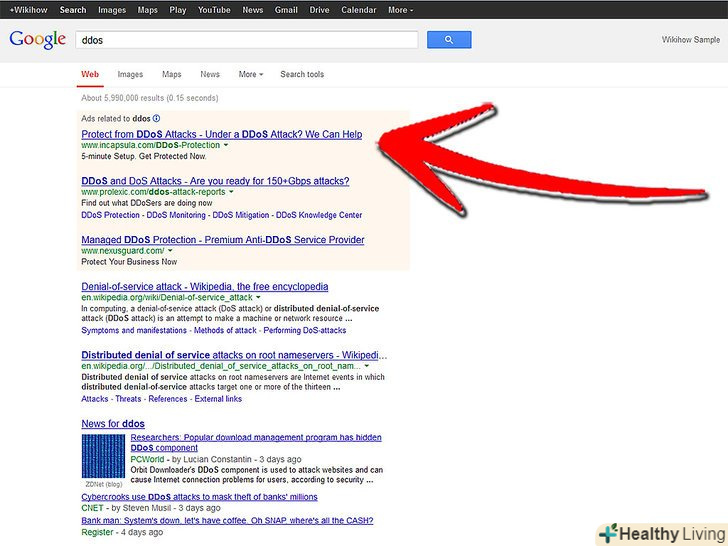The width and height of the screenshot is (728, 546).
Task: Click the Wikihow Sample account name
Action: [x=691, y=40]
